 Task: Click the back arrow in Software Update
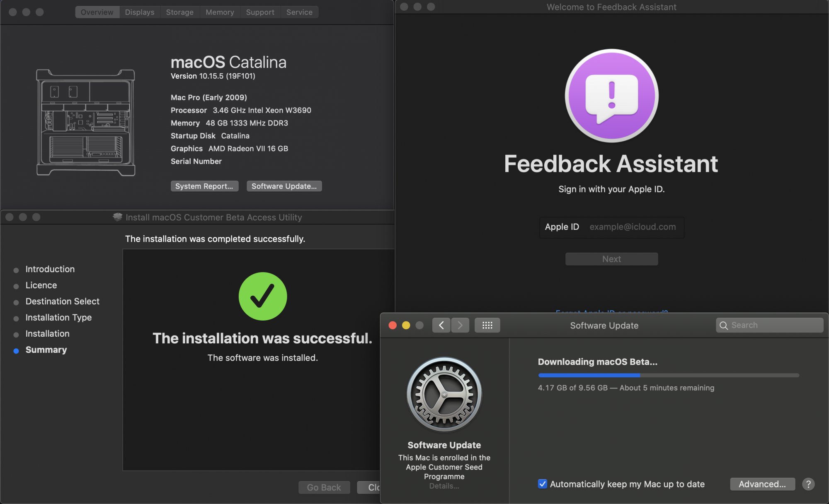(441, 326)
